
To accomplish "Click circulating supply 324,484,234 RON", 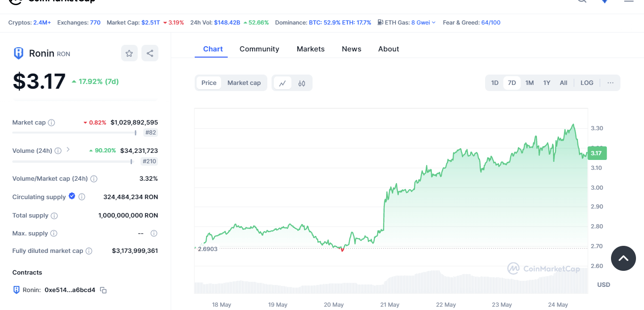I will tap(131, 197).
